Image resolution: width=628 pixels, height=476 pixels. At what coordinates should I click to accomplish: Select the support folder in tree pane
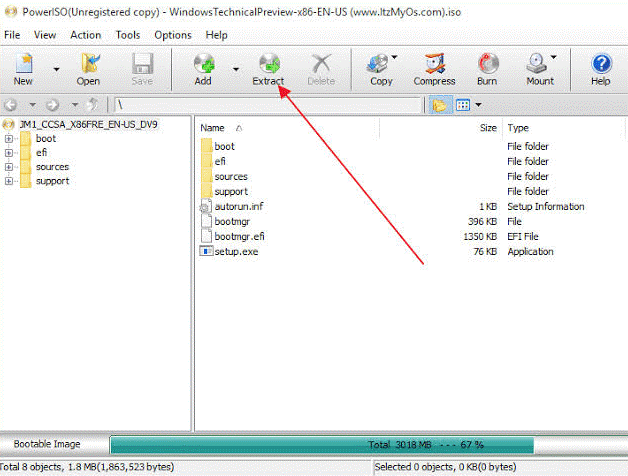52,181
